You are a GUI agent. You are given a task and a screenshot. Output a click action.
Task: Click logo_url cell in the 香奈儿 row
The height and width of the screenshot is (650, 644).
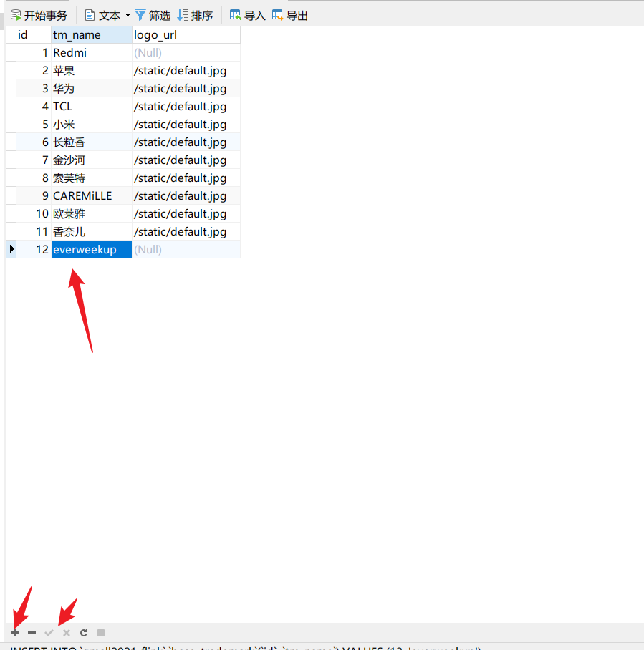[186, 231]
